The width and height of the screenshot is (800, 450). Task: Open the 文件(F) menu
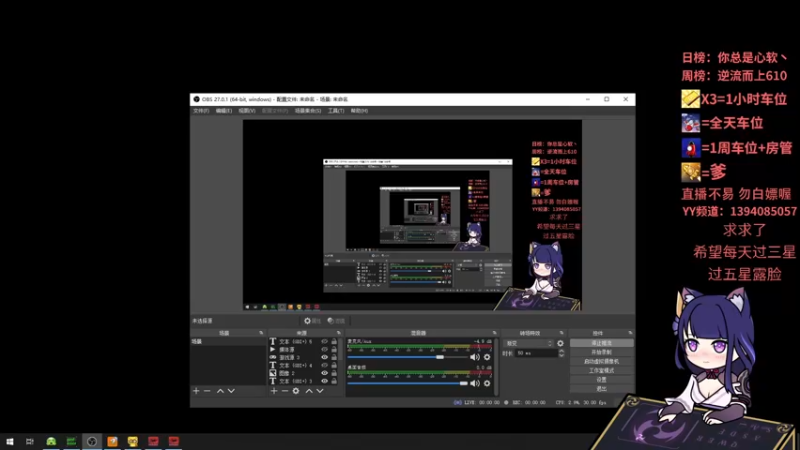tap(201, 111)
